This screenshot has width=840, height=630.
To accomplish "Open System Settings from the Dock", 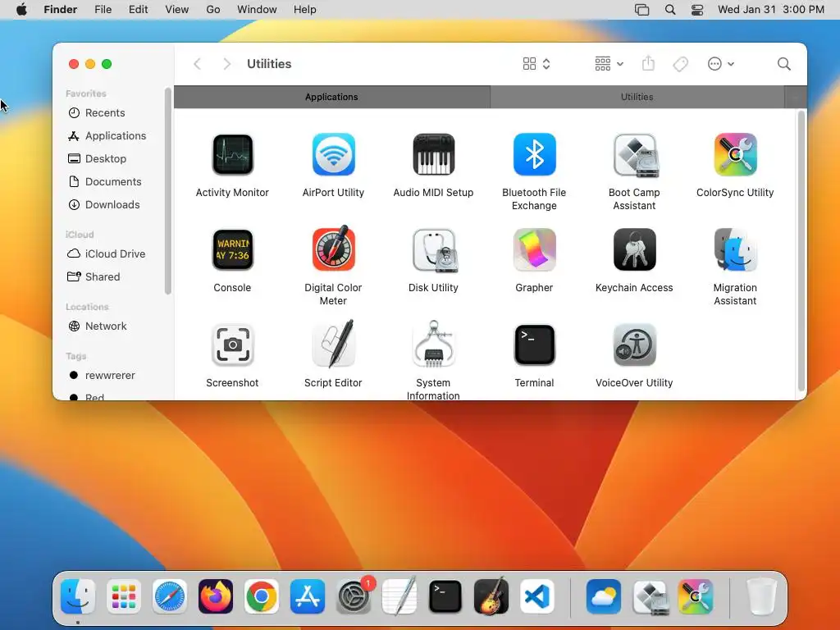I will click(x=354, y=596).
